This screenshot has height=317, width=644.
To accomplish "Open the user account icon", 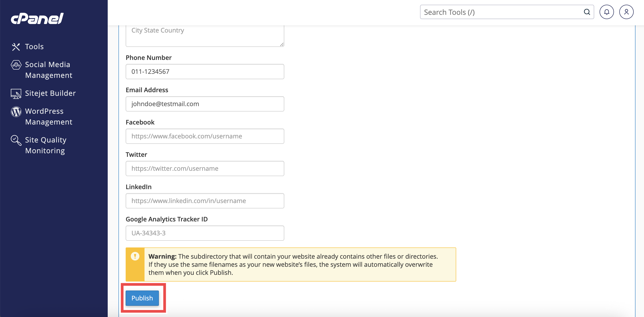I will (626, 12).
